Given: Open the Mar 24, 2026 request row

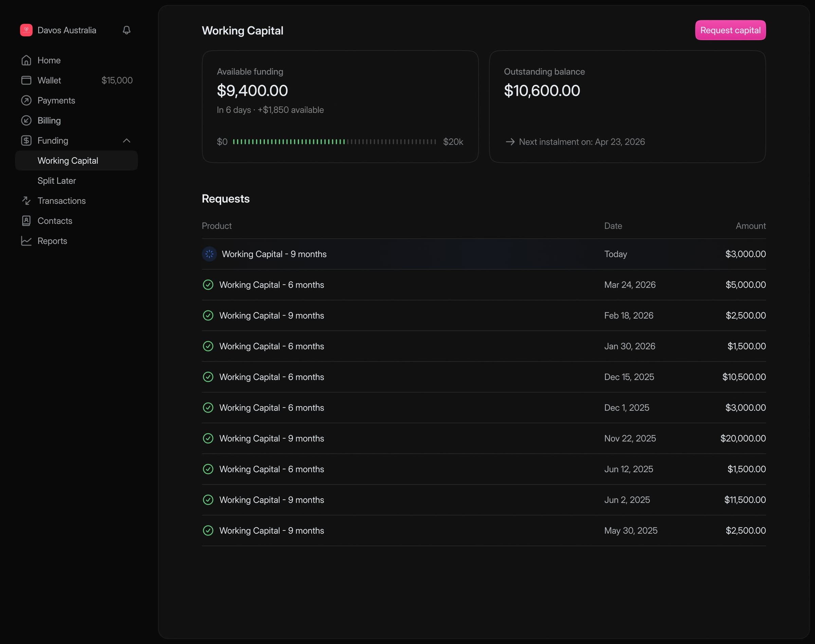Looking at the screenshot, I should tap(484, 285).
